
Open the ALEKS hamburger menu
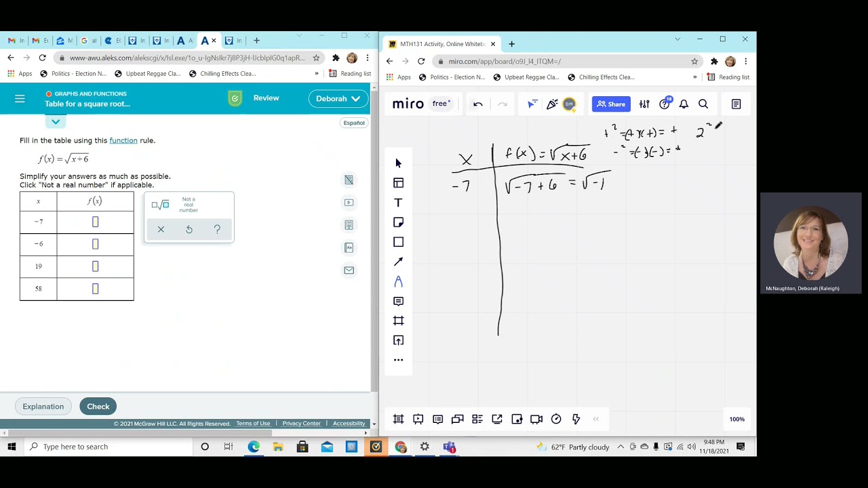click(x=20, y=99)
